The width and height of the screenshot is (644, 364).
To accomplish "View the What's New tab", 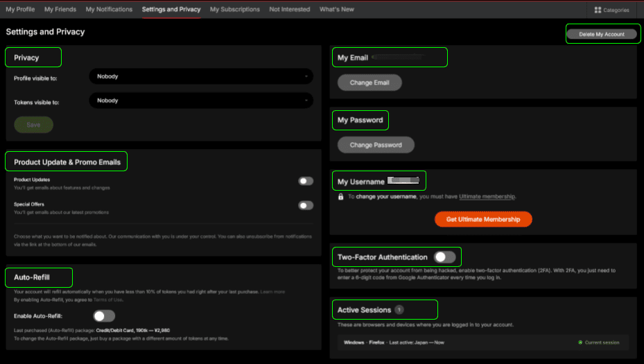I will 336,9.
